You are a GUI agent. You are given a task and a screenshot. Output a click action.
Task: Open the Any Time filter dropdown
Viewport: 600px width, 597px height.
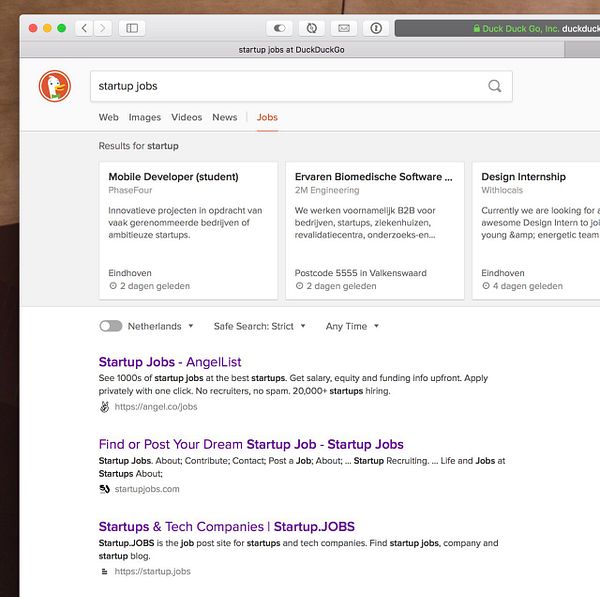tap(352, 326)
